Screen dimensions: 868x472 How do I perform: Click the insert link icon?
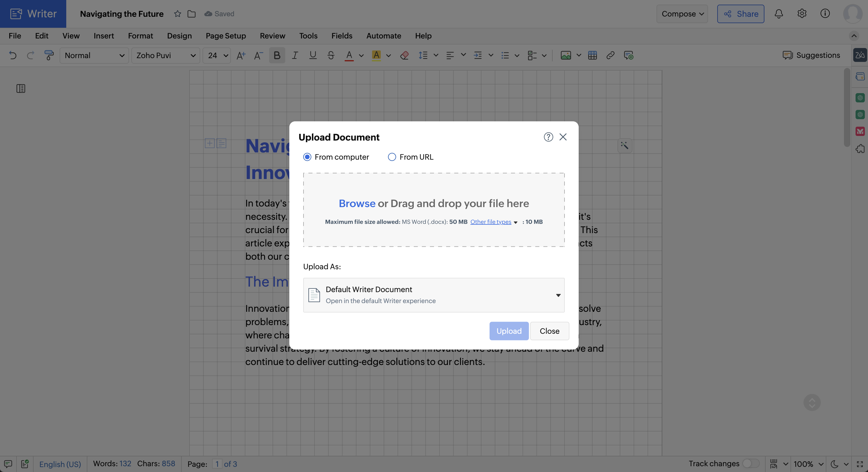point(610,55)
